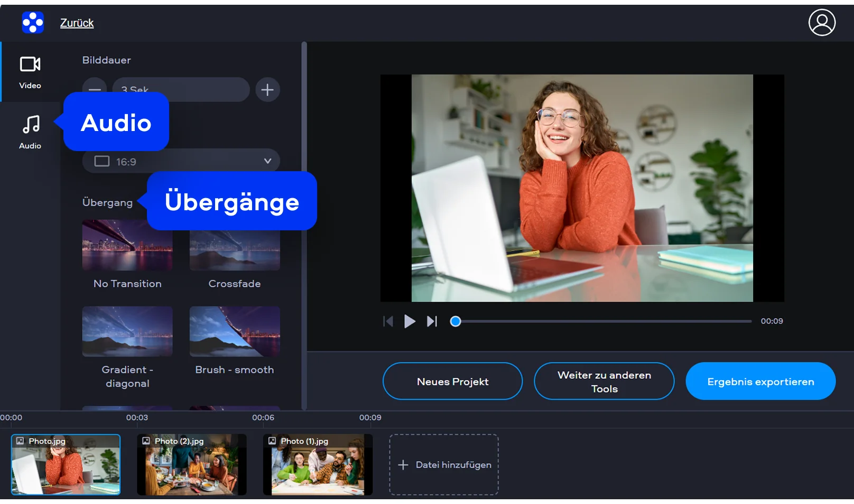Open the user account profile icon
This screenshot has height=504, width=854.
tap(822, 23)
